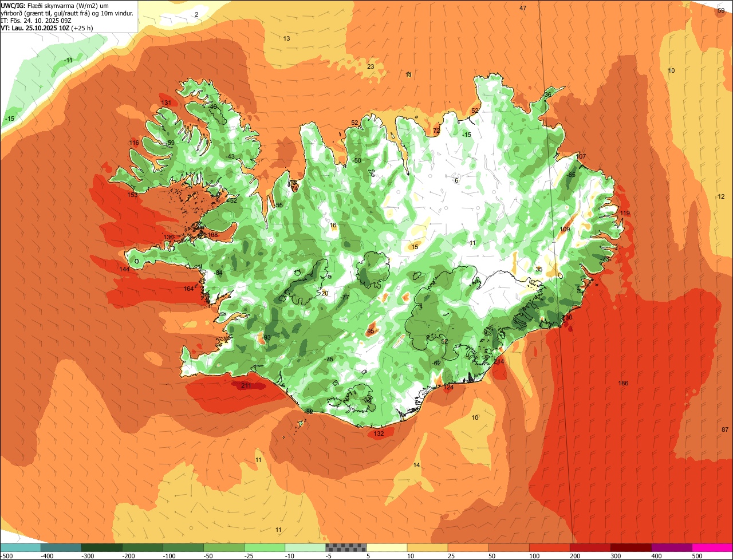Image resolution: width=733 pixels, height=560 pixels.
Task: Select the pale yellow swatch between 5 and 10
Action: click(386, 547)
